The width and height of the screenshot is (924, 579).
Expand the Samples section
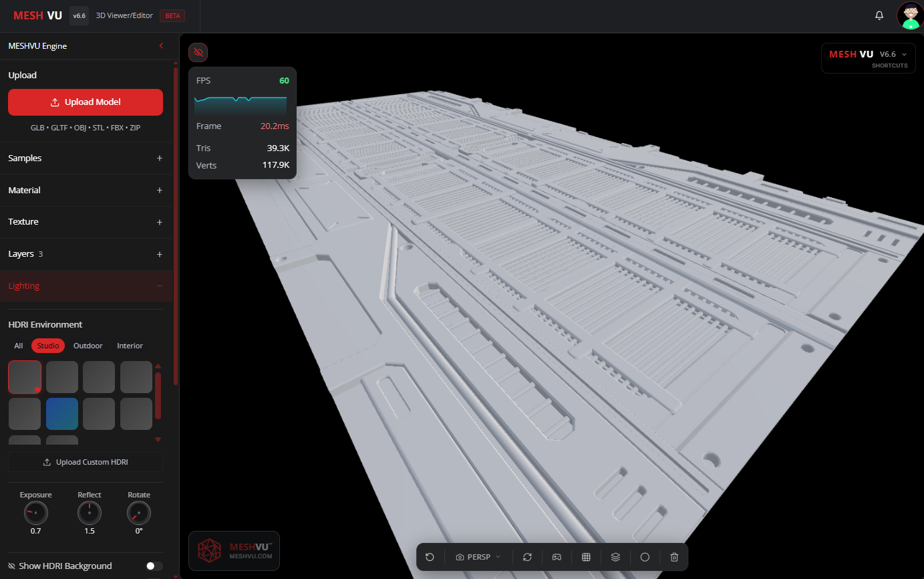tap(86, 158)
